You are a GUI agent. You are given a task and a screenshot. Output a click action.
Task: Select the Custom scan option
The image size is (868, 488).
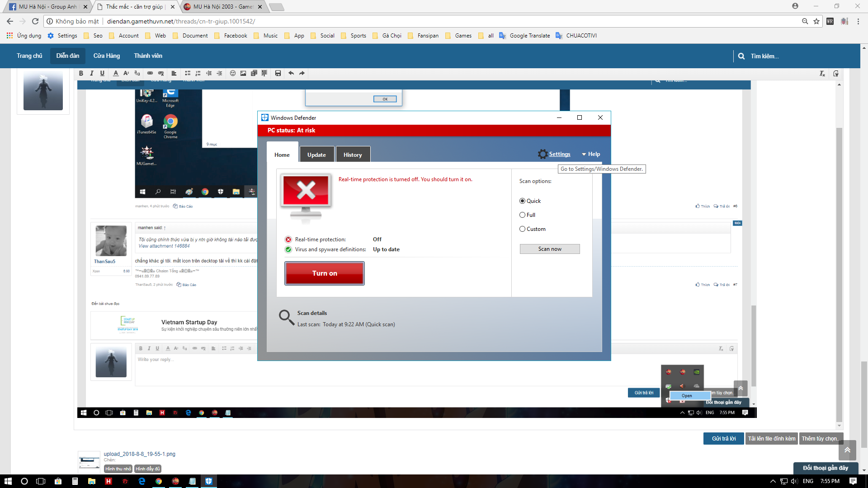point(522,229)
